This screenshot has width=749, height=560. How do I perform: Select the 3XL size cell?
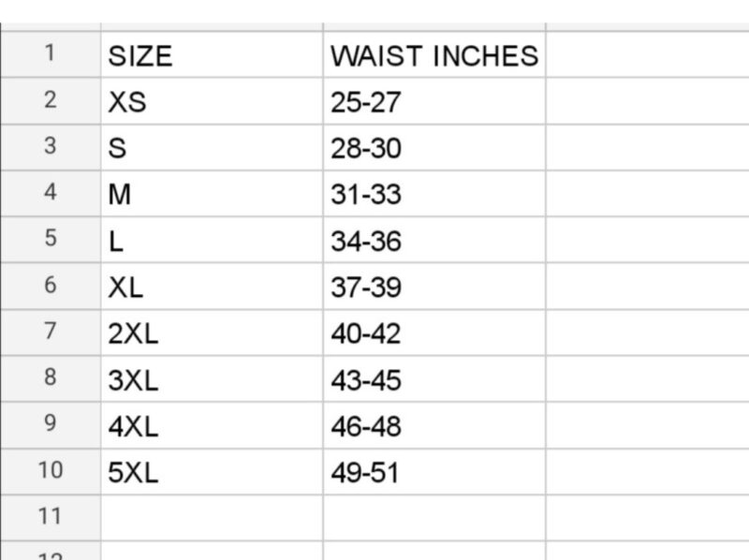[211, 379]
